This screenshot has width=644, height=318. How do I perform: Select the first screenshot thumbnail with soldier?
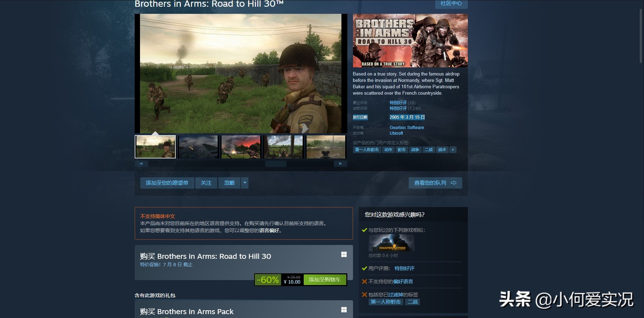tap(155, 146)
